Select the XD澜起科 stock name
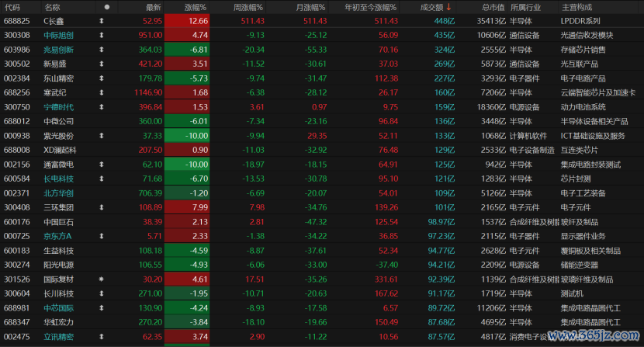Image resolution: width=644 pixels, height=347 pixels. coord(60,150)
